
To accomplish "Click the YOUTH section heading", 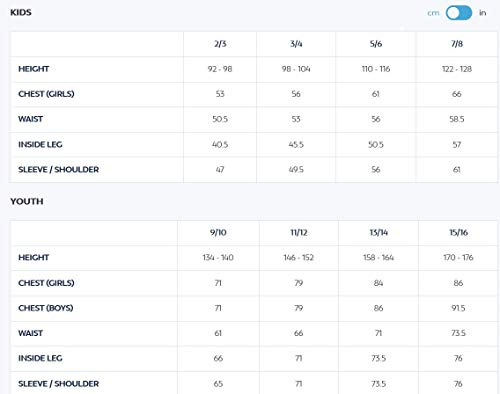I will [27, 201].
